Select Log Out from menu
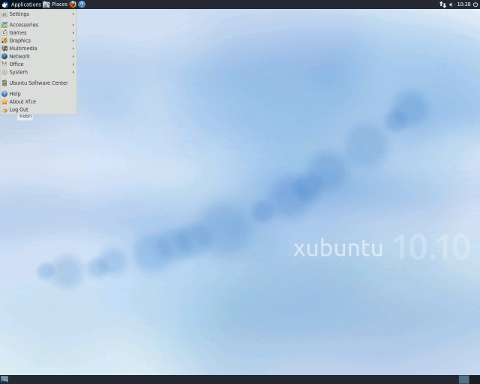This screenshot has height=384, width=480. click(39, 110)
